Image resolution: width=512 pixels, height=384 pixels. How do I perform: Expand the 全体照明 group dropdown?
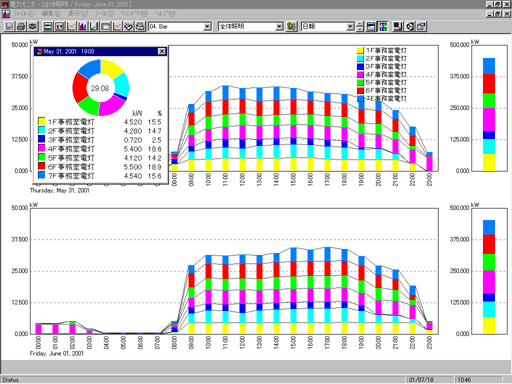(x=251, y=26)
